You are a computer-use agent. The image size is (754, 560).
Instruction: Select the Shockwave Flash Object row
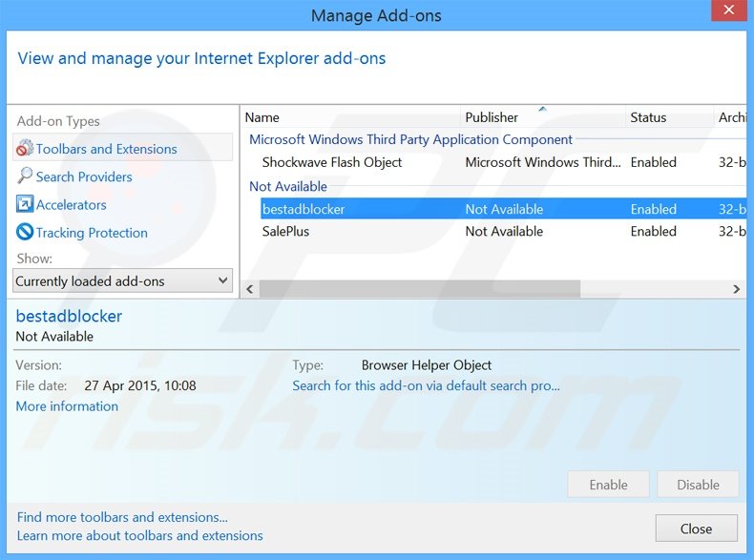(x=504, y=162)
